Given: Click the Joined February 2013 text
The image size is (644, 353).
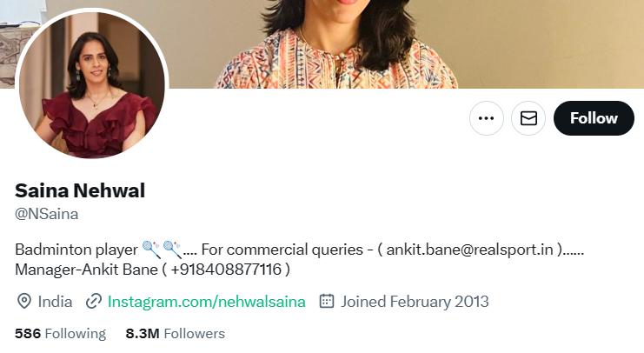Looking at the screenshot, I should pos(415,302).
